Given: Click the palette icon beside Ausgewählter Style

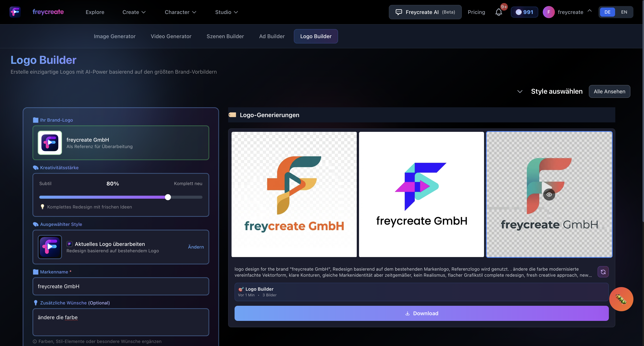Looking at the screenshot, I should (x=36, y=224).
